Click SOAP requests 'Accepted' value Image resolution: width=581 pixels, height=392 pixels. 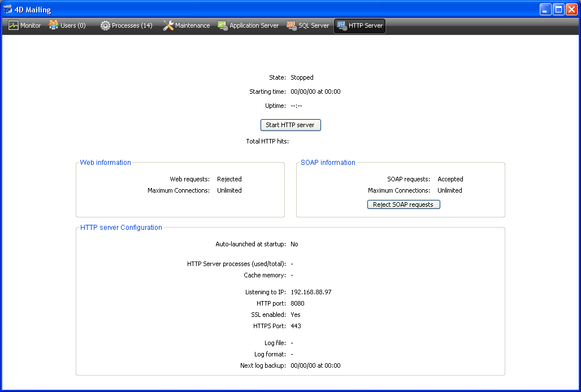(x=450, y=179)
